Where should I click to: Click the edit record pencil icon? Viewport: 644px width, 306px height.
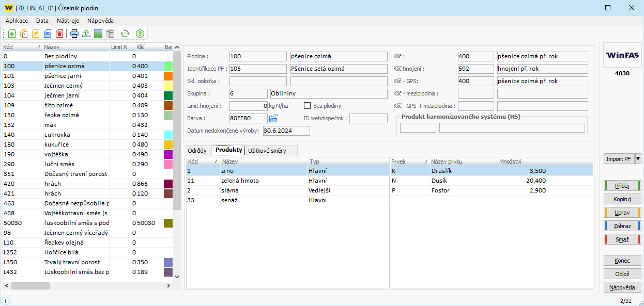tap(36, 34)
